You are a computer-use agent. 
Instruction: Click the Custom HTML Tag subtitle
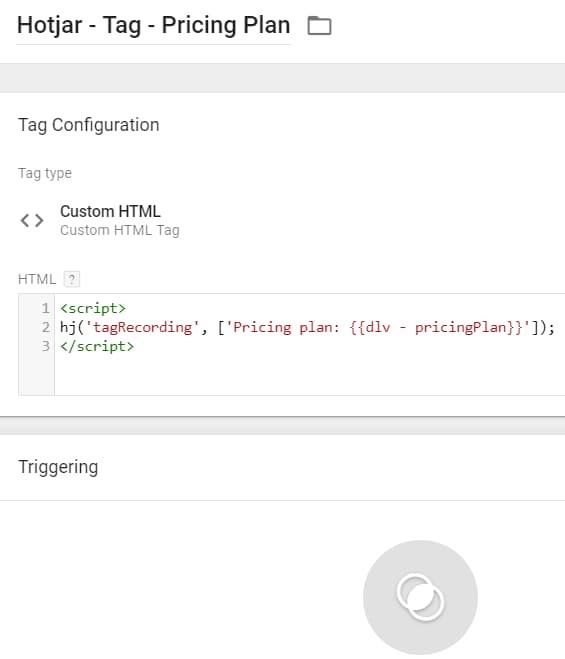pos(120,230)
